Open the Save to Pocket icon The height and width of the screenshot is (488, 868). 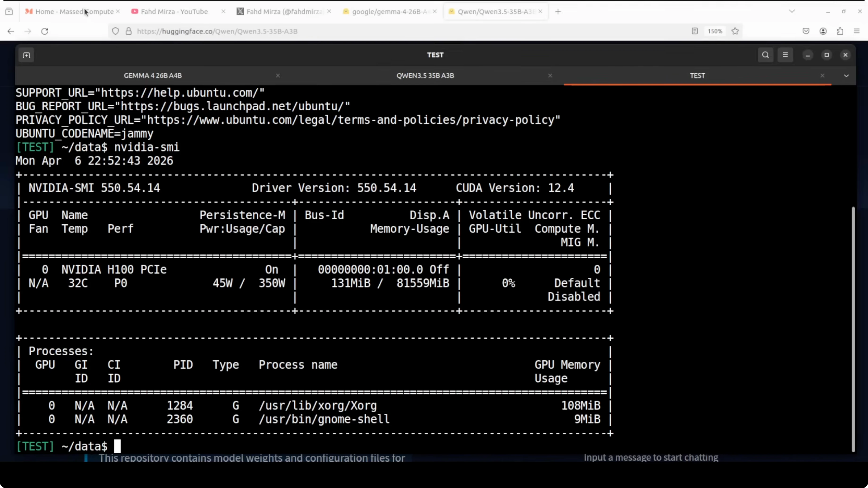pyautogui.click(x=806, y=31)
